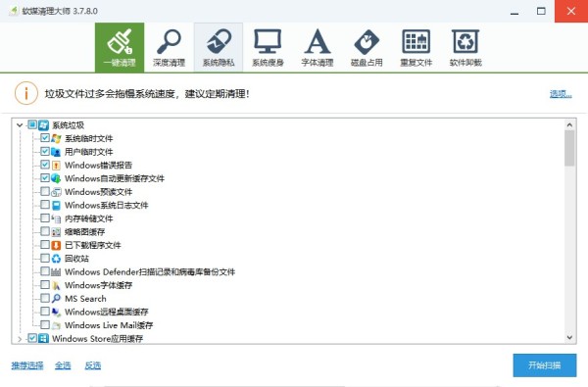Click the 用户临时文件 user icon
This screenshot has height=387, width=588.
[56, 152]
